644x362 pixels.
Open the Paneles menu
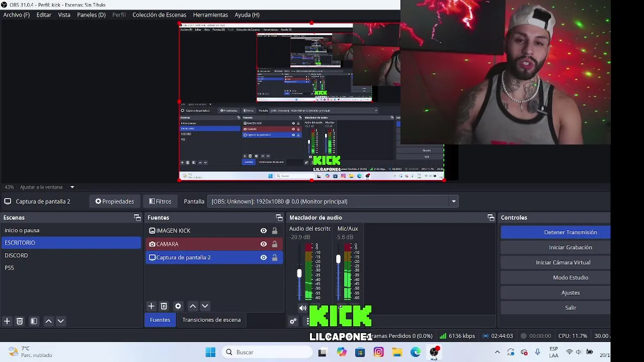[x=91, y=15]
